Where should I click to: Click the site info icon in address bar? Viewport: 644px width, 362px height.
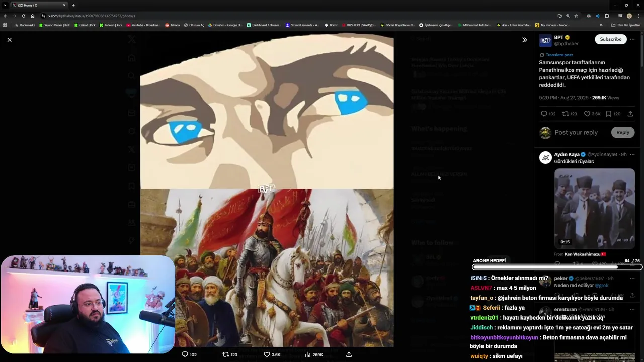coord(44,16)
